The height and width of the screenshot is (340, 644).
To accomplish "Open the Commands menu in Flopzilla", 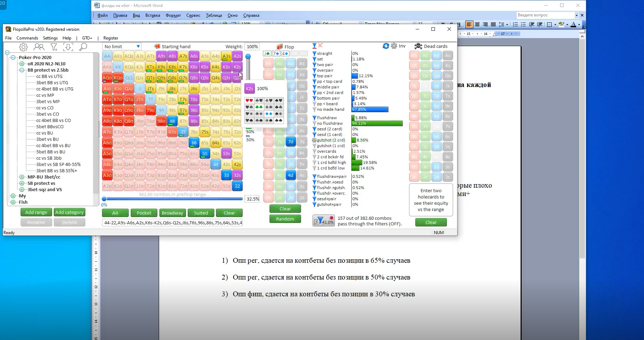I will 27,38.
